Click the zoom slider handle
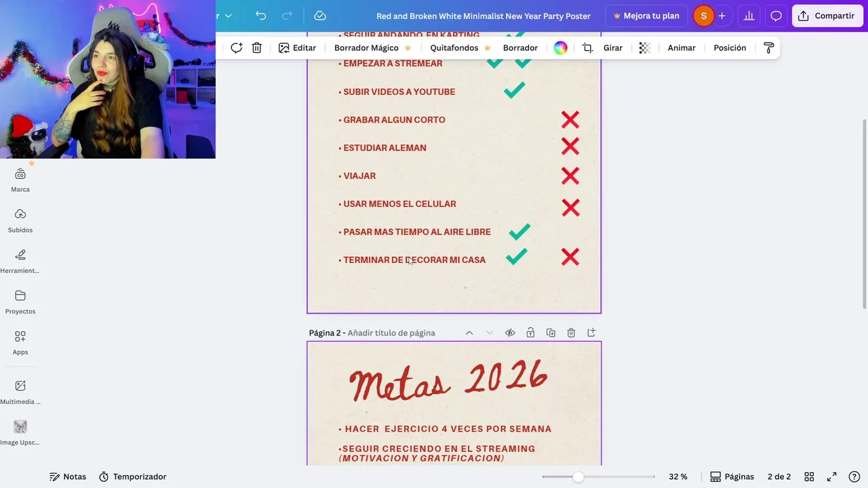The image size is (868, 488). click(578, 477)
